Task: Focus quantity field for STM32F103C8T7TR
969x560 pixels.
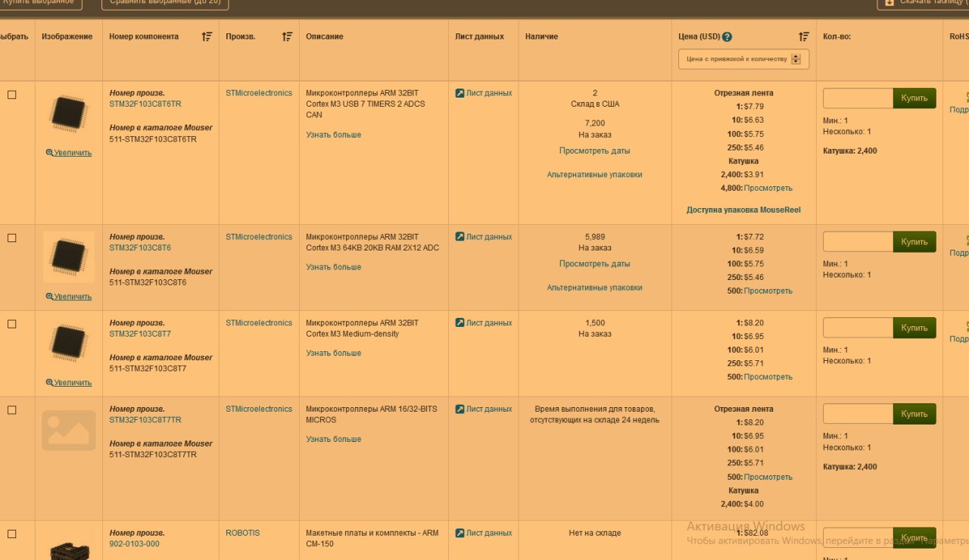Action: coord(858,414)
